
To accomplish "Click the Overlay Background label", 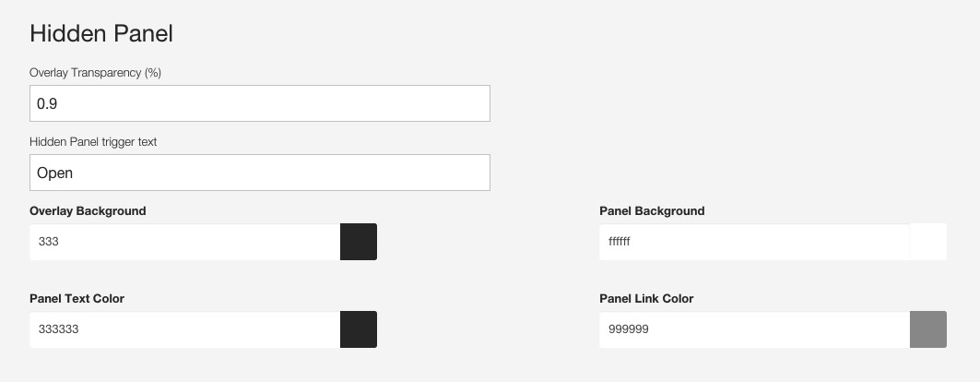I will (88, 210).
